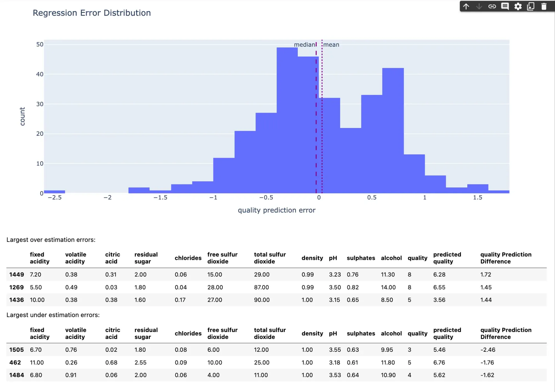
Task: Select row index 1269
Action: pyautogui.click(x=16, y=287)
